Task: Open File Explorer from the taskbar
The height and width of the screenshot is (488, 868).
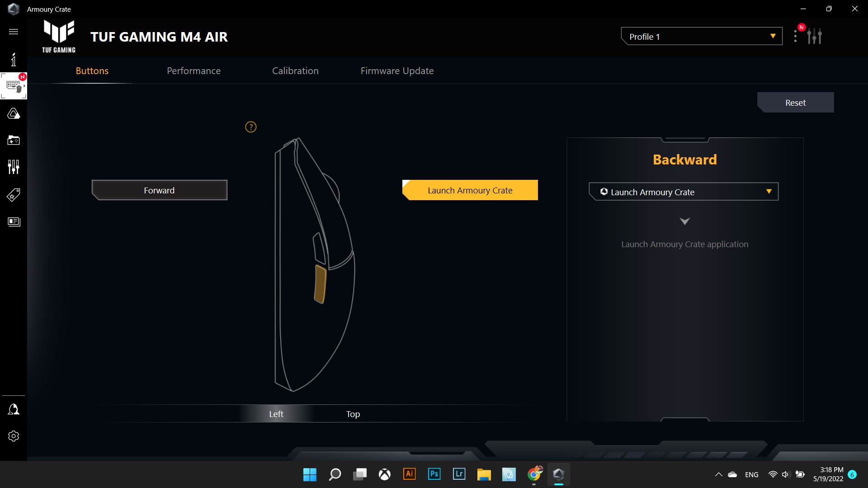Action: [x=484, y=474]
